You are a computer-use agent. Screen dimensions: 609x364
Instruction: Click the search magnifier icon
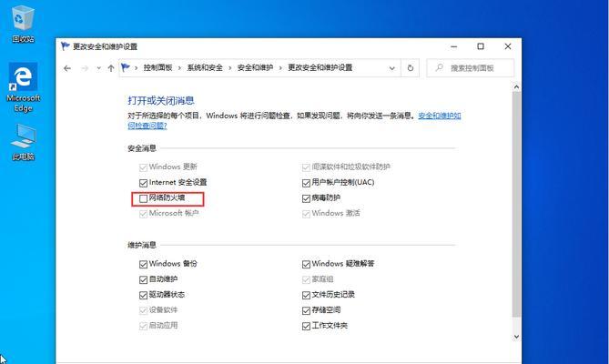tap(440, 68)
